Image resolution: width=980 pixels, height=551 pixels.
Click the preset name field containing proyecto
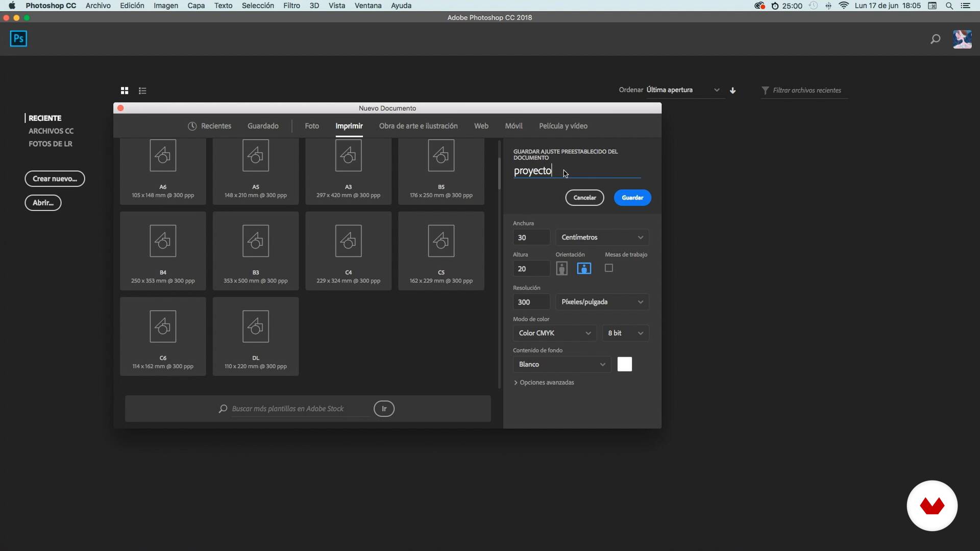[577, 171]
